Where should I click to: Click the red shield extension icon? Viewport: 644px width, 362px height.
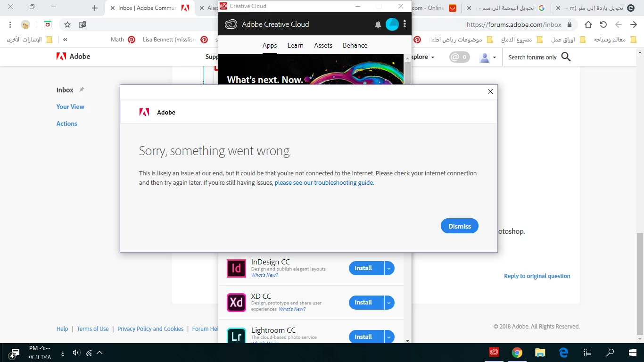point(47,25)
